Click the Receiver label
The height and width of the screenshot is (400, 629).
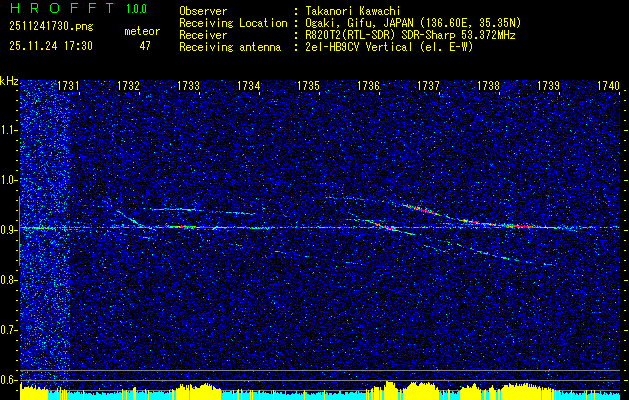point(203,35)
